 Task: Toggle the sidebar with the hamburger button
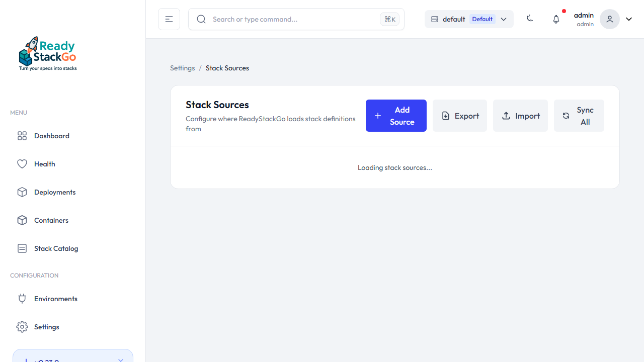(169, 19)
